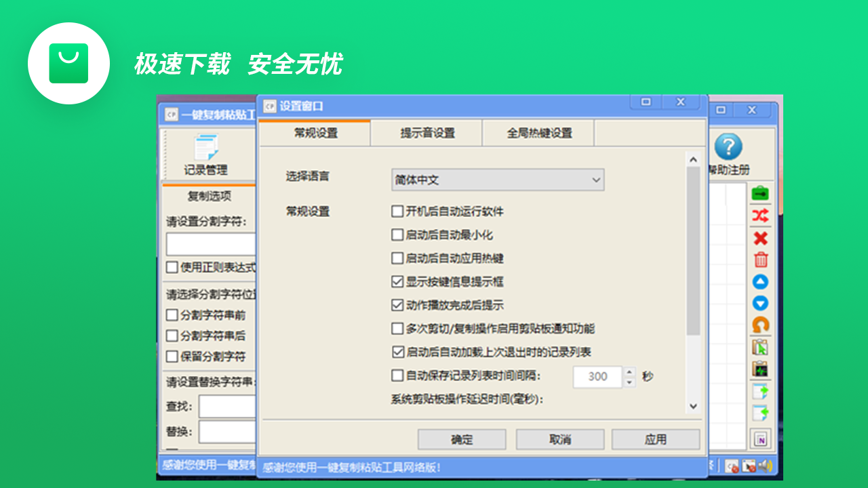868x488 pixels.
Task: Enable 自动保存记录列表时间间隔 checkbox
Action: (x=397, y=377)
